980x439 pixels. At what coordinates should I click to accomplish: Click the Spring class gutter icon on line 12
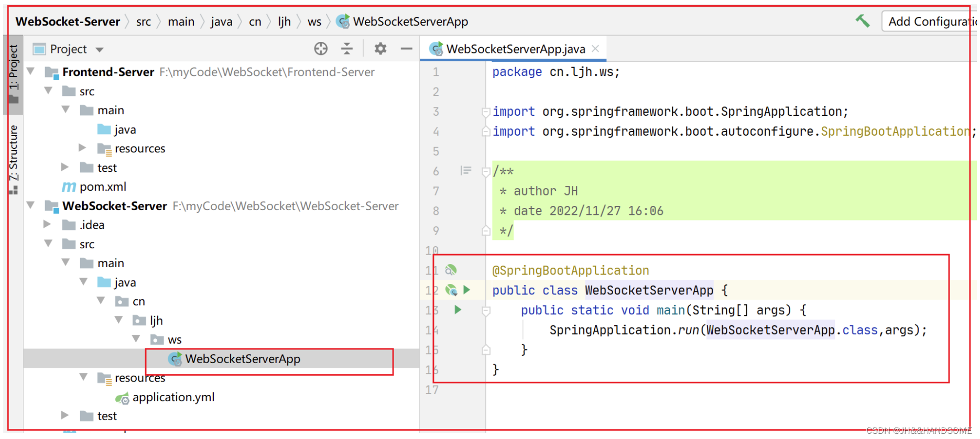tap(451, 290)
